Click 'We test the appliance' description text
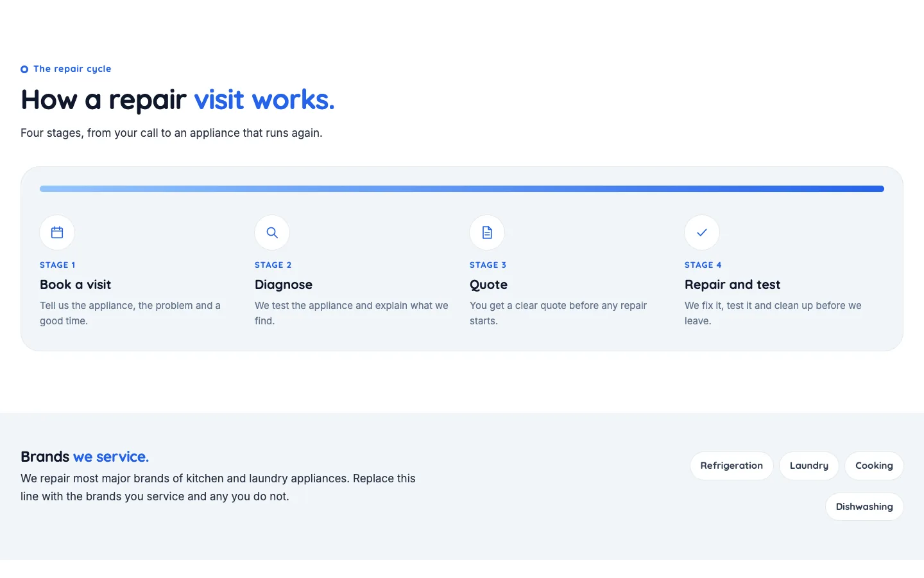The width and height of the screenshot is (924, 578). pyautogui.click(x=352, y=313)
